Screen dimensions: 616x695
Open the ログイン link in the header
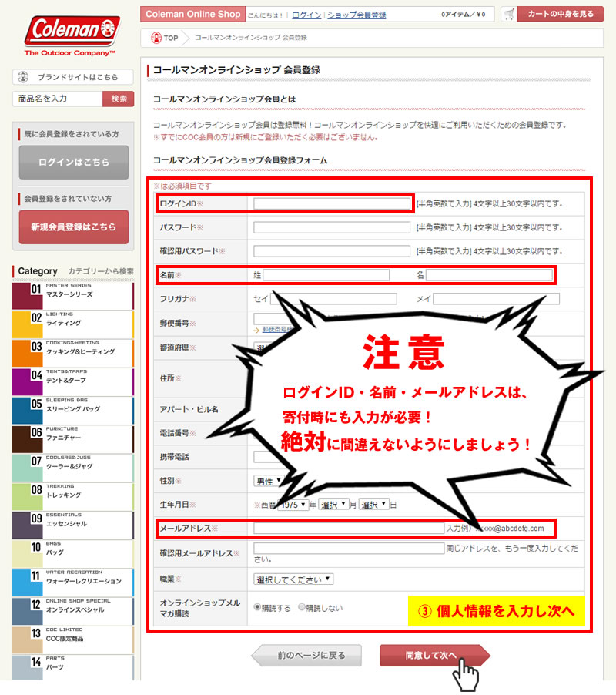tap(306, 15)
